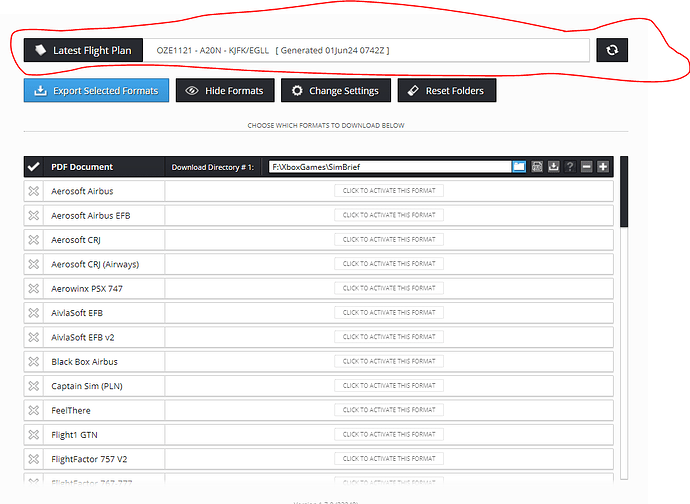The image size is (690, 504).
Task: Activate format button for FeelThere
Action: pos(389,410)
